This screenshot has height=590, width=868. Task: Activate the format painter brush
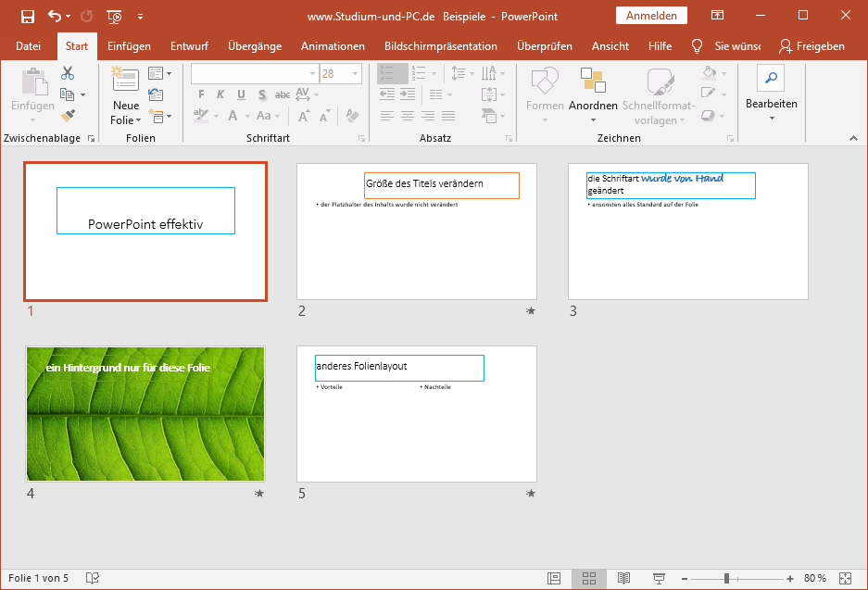68,115
